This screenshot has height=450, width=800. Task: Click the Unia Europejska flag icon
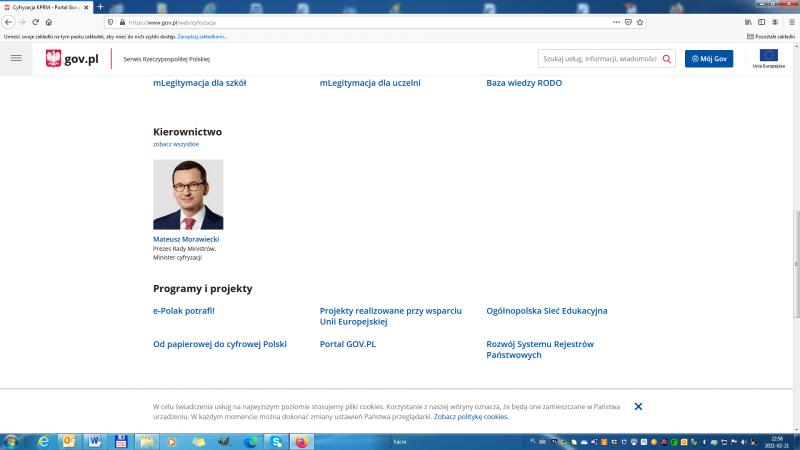(x=768, y=56)
